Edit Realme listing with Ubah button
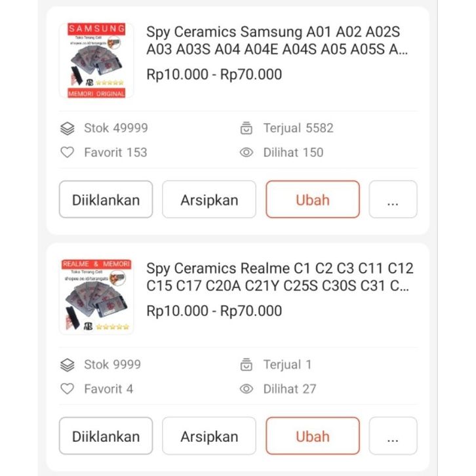 coord(313,436)
